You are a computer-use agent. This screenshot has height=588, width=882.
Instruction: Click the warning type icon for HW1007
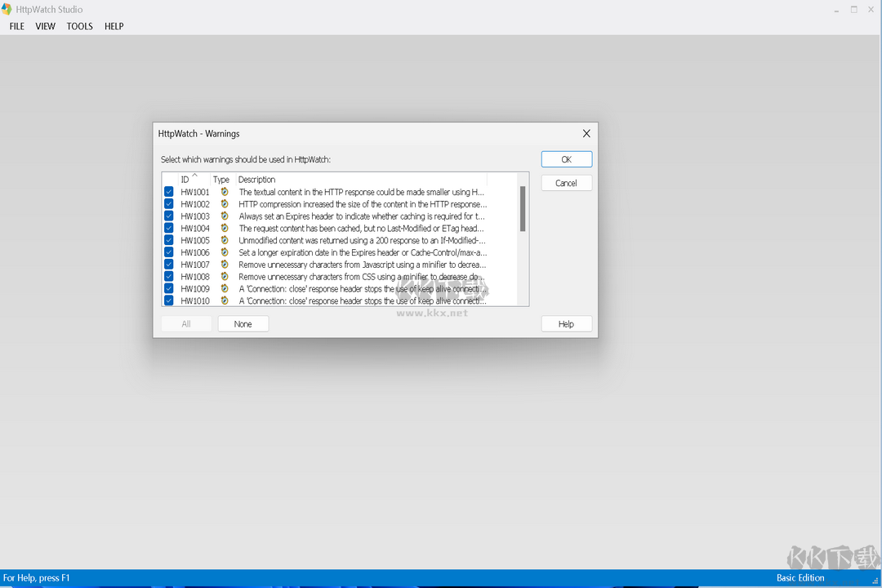[225, 265]
